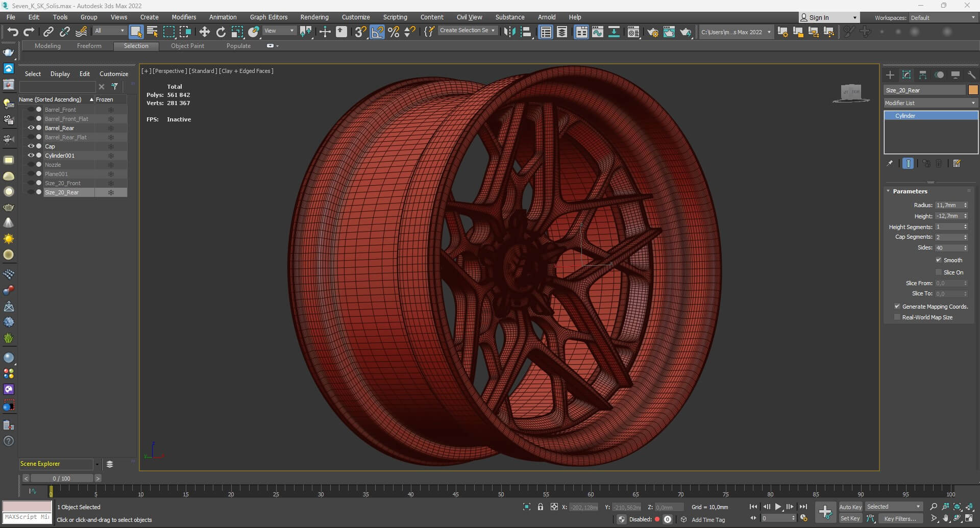The image size is (980, 528).
Task: Uncheck the Smooth checkbox
Action: (x=939, y=260)
